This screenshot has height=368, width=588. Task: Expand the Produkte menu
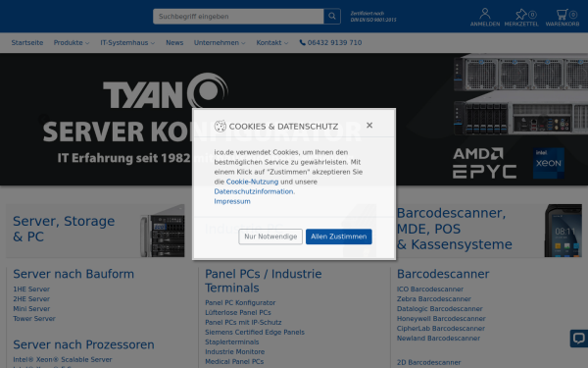[x=72, y=43]
